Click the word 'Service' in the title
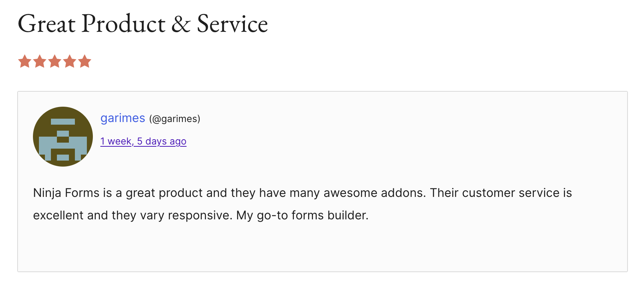 (232, 24)
